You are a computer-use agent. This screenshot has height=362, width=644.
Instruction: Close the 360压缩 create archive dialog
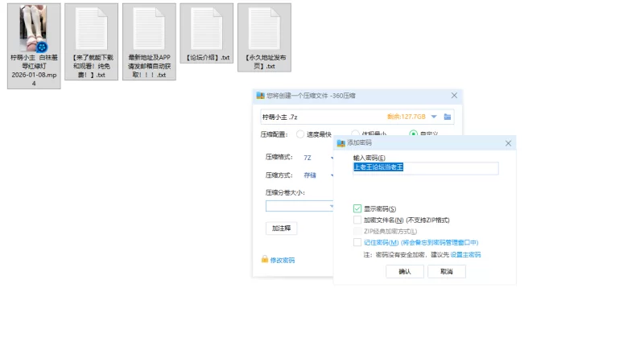[454, 95]
